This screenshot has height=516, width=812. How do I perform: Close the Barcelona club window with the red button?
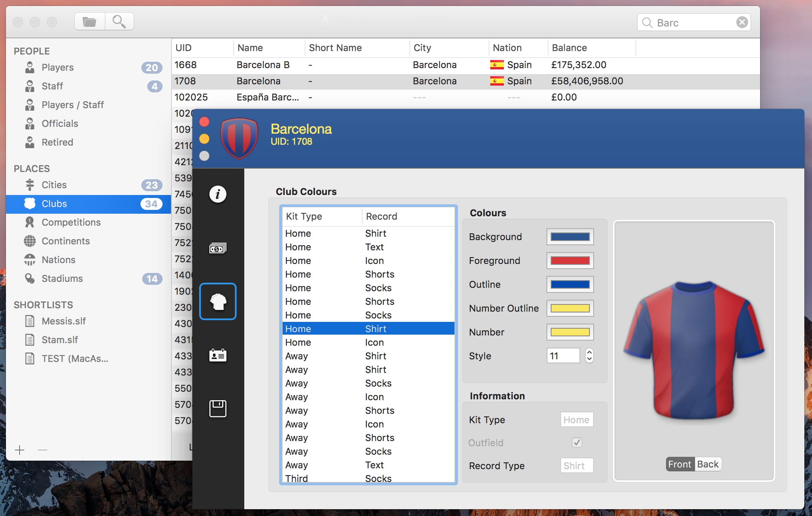tap(204, 122)
